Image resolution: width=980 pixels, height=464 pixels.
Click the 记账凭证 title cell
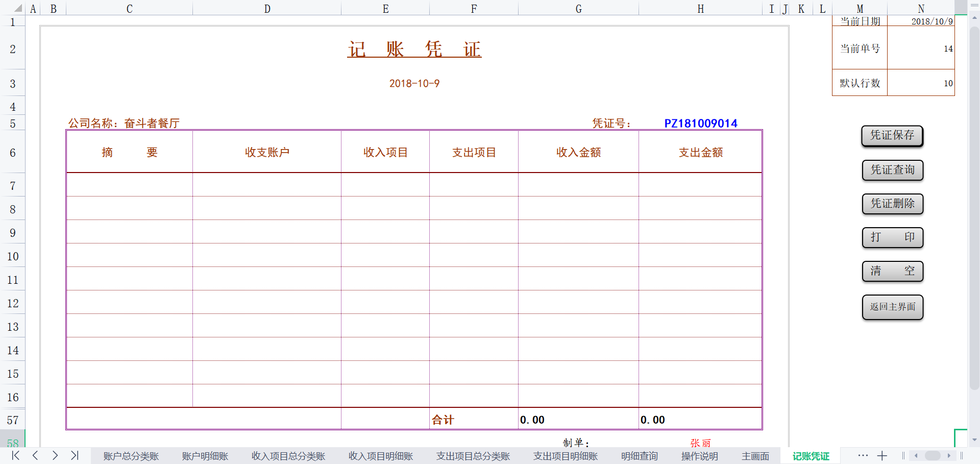point(414,50)
